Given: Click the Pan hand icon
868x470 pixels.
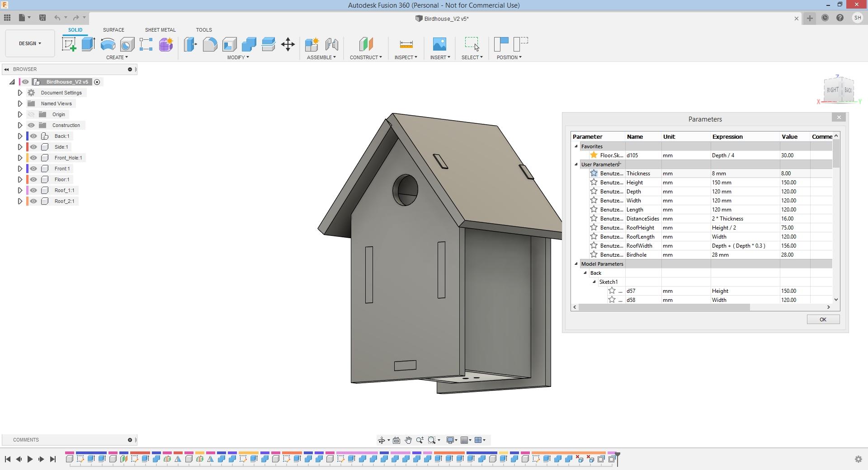Looking at the screenshot, I should coord(408,440).
